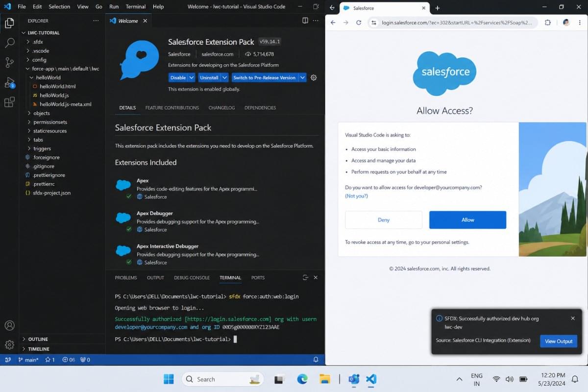Open Explorer more actions ellipsis
The image size is (588, 392).
pos(96,21)
